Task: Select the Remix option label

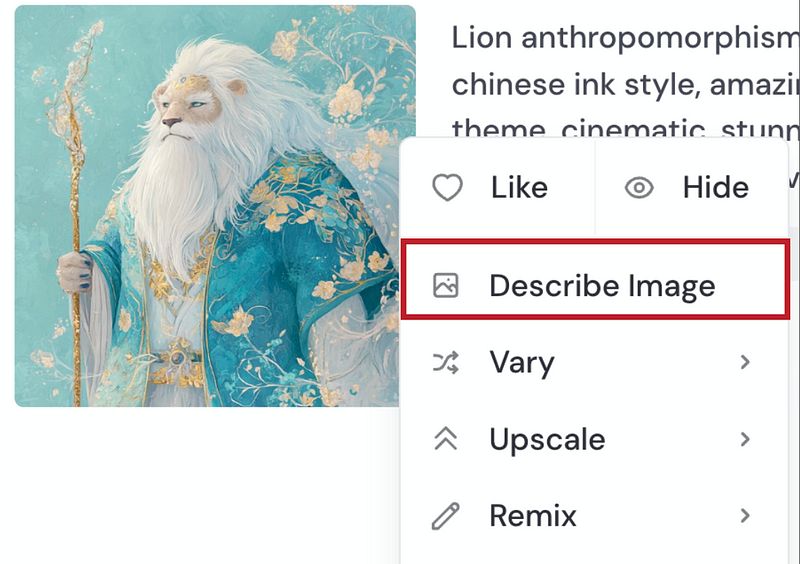Action: pyautogui.click(x=533, y=516)
